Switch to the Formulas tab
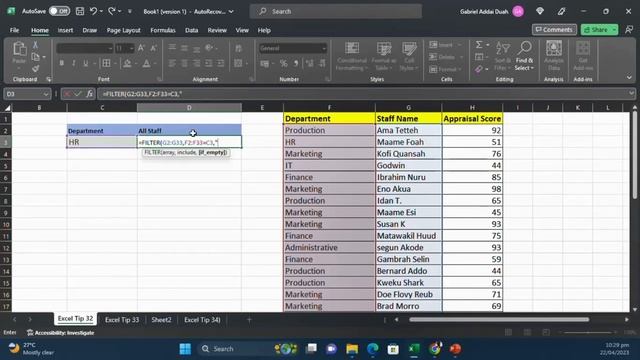The image size is (640, 360). tap(162, 30)
